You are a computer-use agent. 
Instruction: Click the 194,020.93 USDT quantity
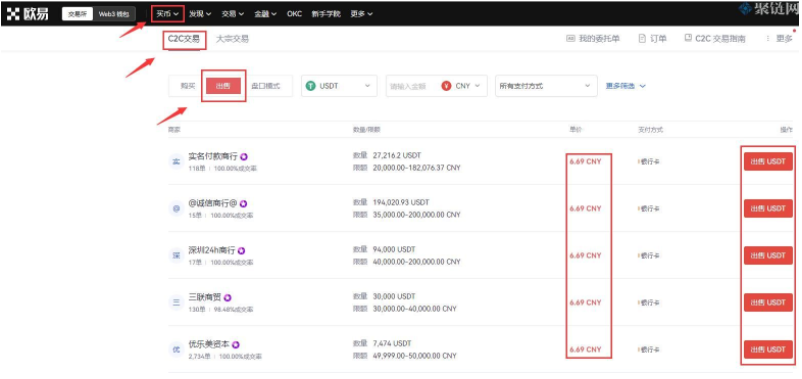401,202
